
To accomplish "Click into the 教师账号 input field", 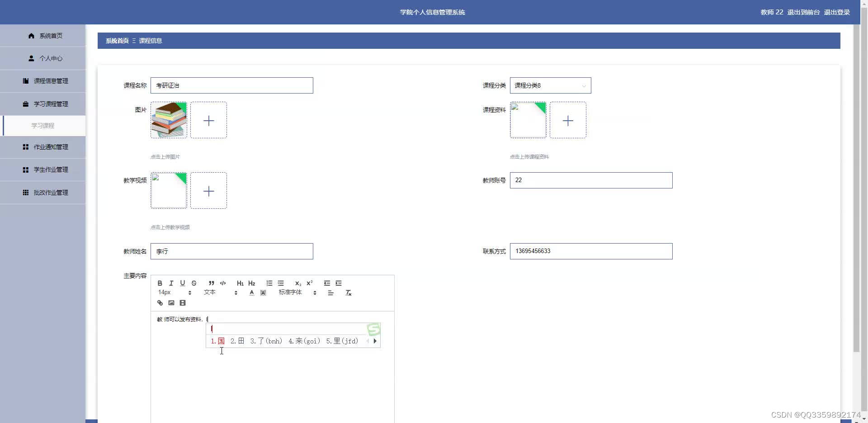I will tap(591, 180).
